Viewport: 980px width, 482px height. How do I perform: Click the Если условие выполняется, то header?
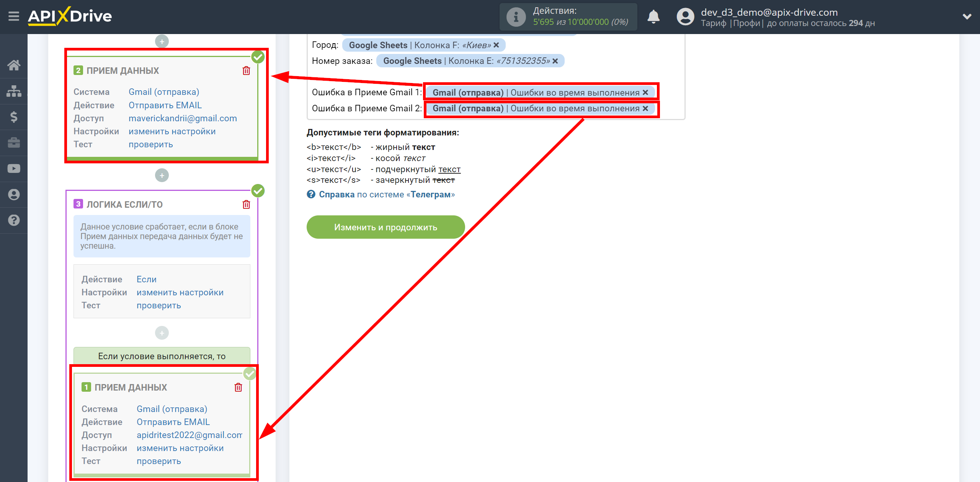[x=162, y=356]
